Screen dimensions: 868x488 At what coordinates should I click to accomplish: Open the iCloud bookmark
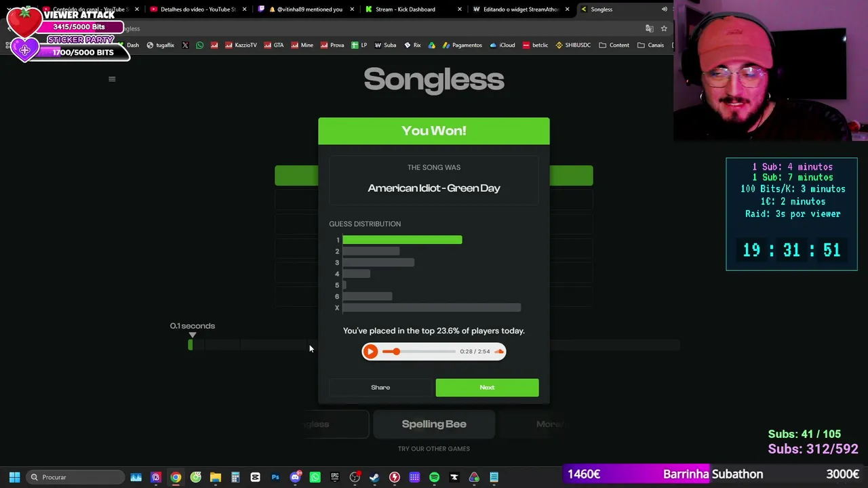pos(502,45)
